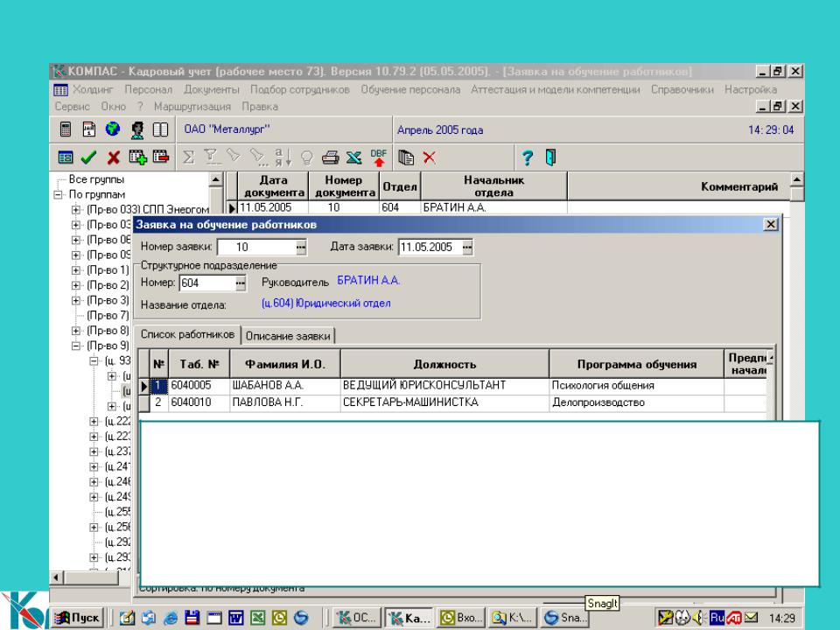Open the Маршрутизация menu
The height and width of the screenshot is (630, 840).
click(192, 107)
